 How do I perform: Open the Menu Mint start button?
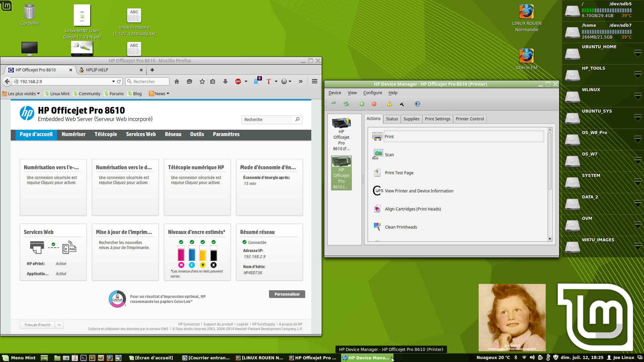click(x=19, y=358)
